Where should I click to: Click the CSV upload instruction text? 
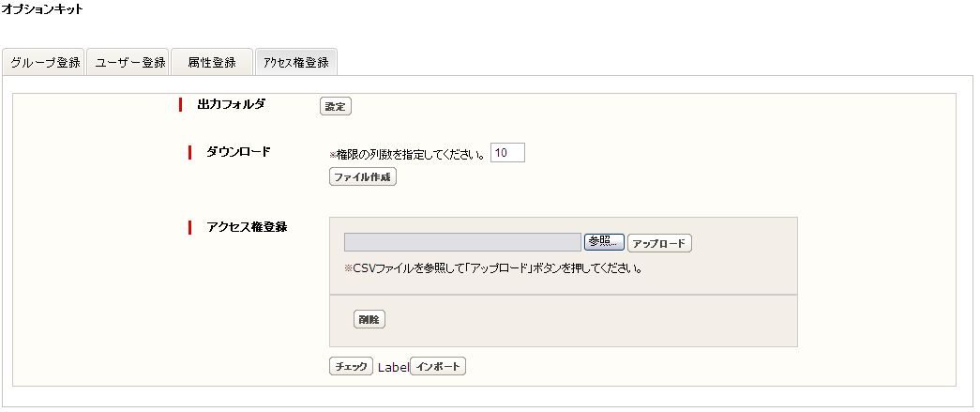click(493, 267)
